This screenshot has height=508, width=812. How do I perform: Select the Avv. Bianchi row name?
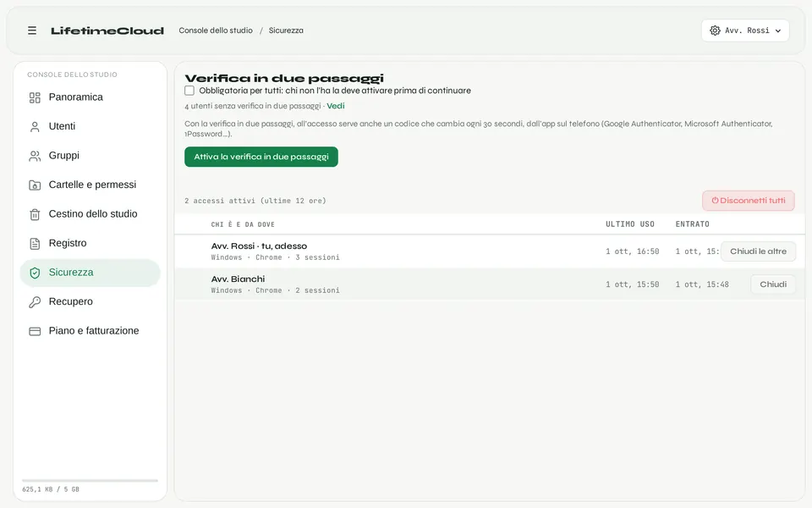tap(238, 279)
